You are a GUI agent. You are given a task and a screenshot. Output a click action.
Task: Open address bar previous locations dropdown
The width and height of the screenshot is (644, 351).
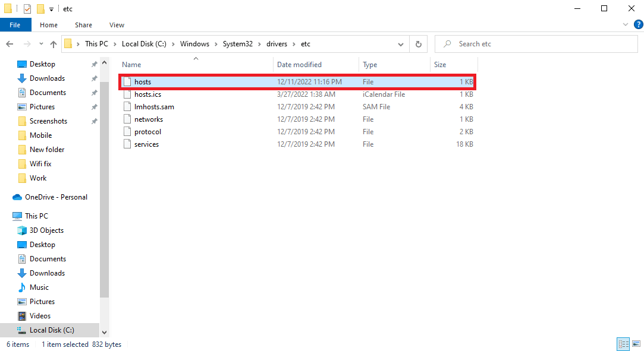(401, 45)
